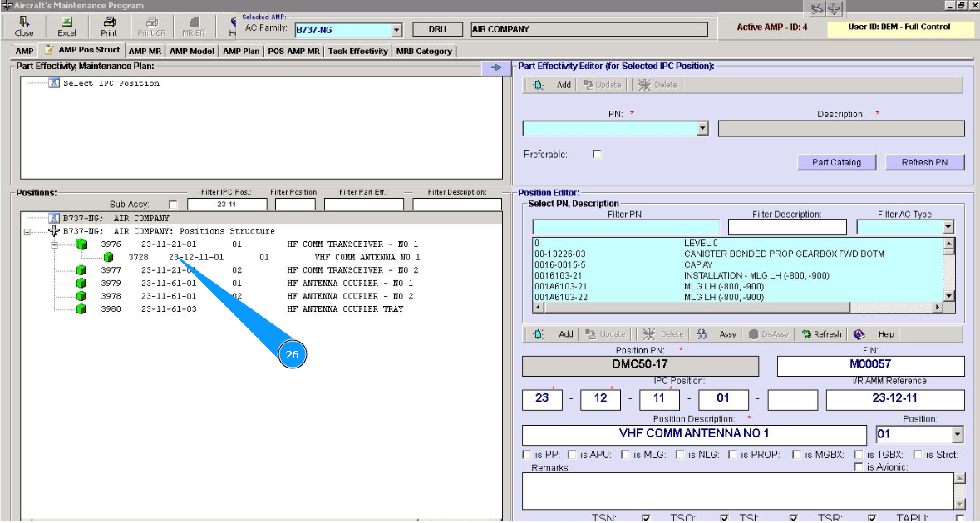Check the 'is Avionic' checkbox
Image resolution: width=980 pixels, height=523 pixels.
859,467
